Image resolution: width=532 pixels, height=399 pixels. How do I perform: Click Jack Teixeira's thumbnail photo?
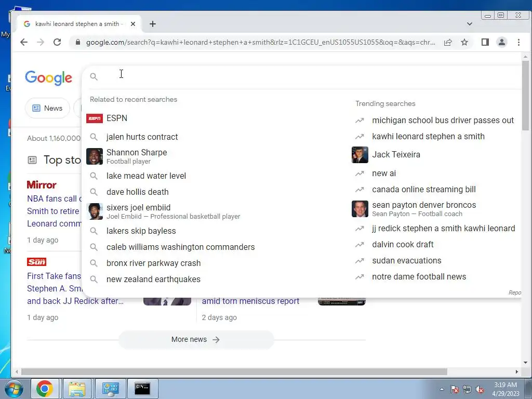[x=360, y=155]
